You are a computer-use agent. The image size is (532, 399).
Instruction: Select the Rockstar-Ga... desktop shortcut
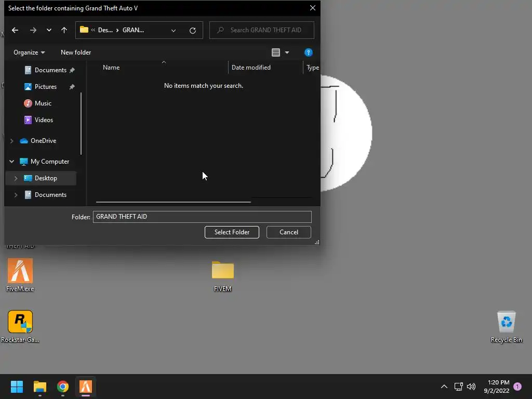point(20,326)
